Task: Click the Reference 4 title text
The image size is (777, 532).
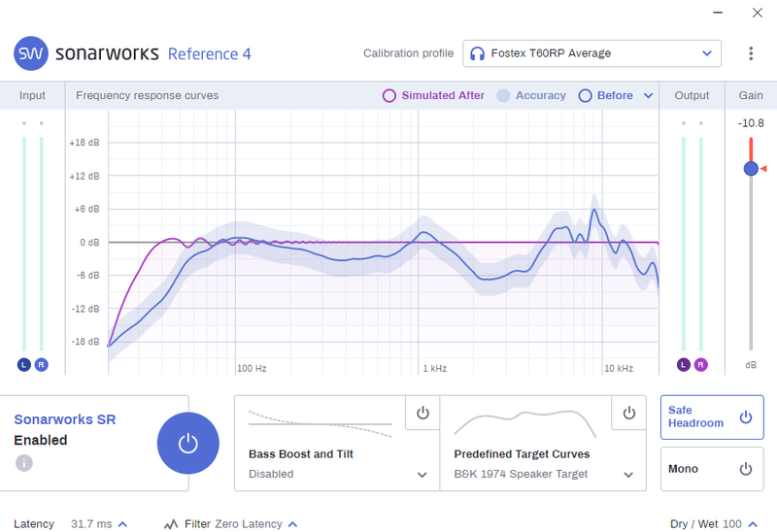Action: click(x=210, y=53)
